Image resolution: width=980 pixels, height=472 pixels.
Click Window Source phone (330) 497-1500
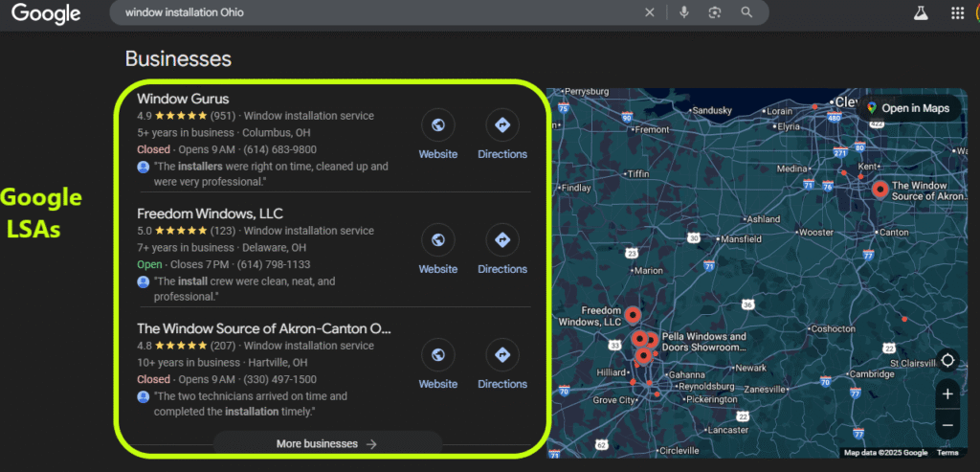point(280,379)
